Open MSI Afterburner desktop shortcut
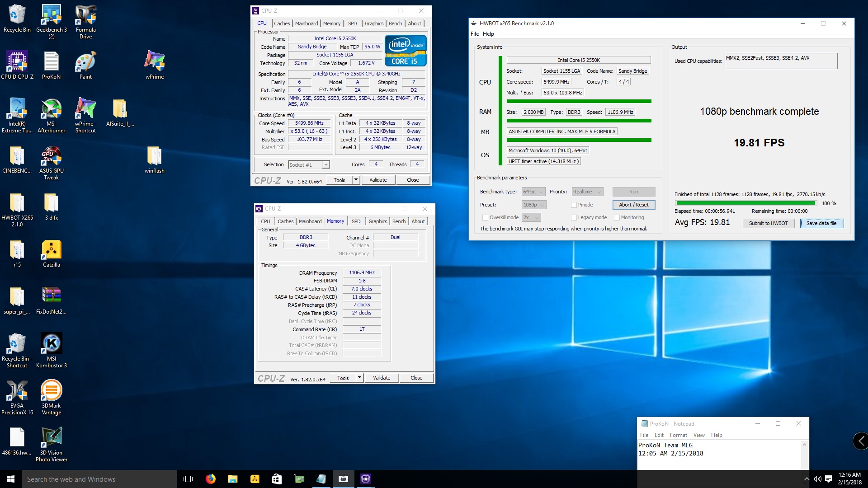868x488 pixels. click(51, 116)
